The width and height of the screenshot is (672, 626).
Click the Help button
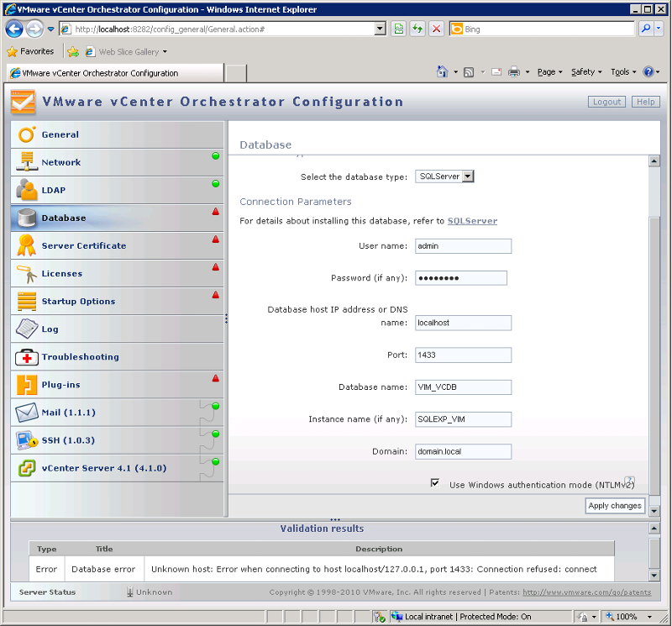pyautogui.click(x=645, y=102)
